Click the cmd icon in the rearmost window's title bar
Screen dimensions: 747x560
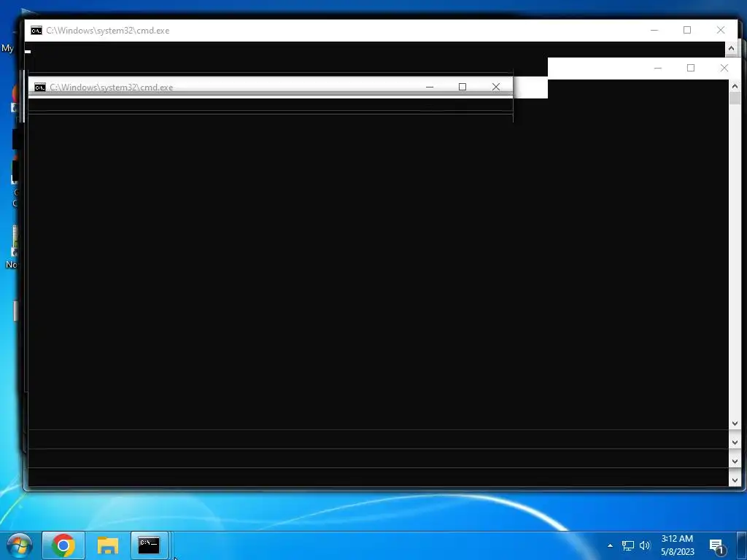point(36,31)
